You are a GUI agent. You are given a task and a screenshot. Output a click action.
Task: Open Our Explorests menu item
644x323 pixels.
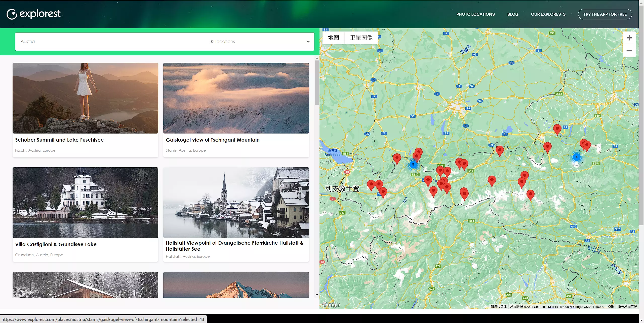(548, 14)
